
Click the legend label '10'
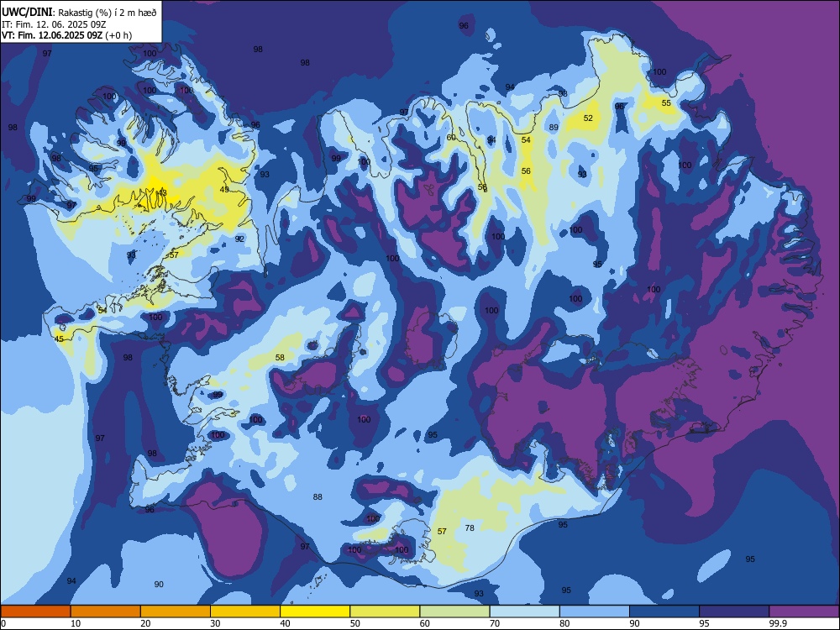click(76, 623)
